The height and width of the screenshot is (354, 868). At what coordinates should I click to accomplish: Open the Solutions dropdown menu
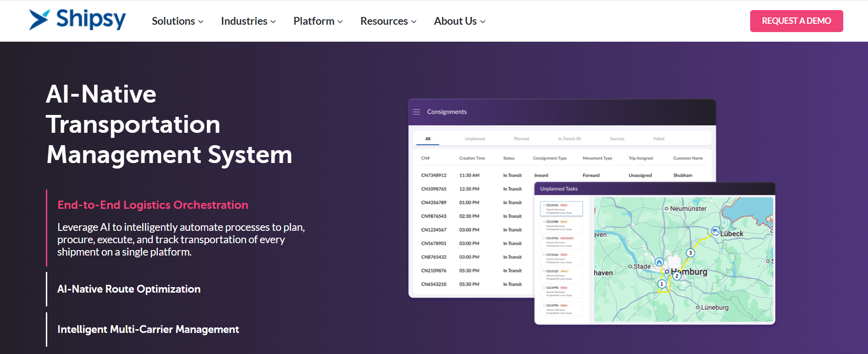[177, 21]
